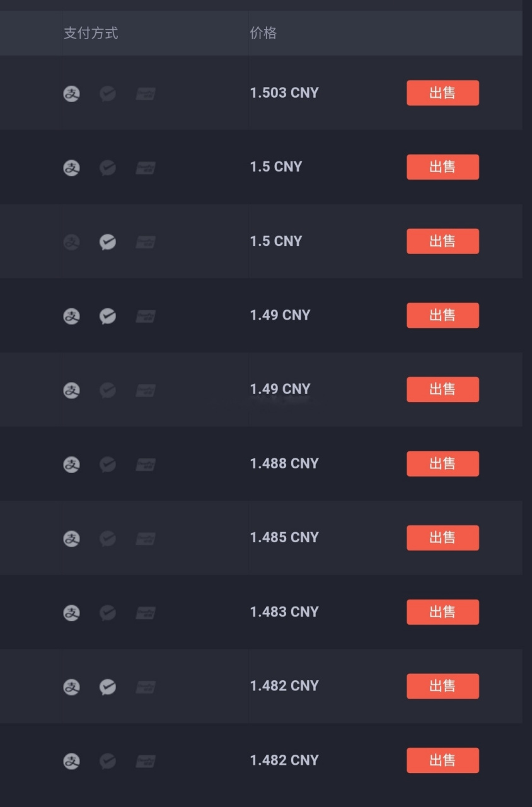Click the 1.503 CNY price text
This screenshot has width=532, height=807.
click(x=284, y=93)
